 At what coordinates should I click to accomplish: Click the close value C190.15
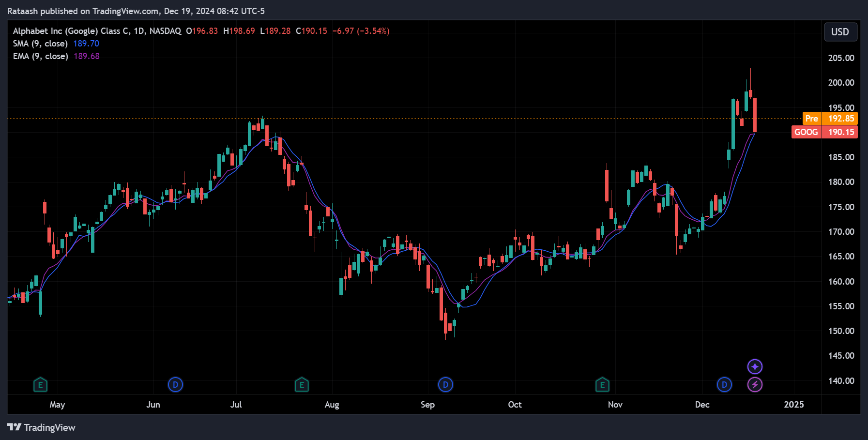click(311, 31)
